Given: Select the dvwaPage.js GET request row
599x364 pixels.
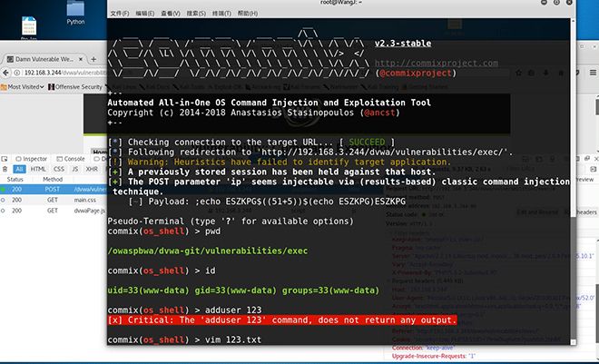Looking at the screenshot, I should coord(54,211).
